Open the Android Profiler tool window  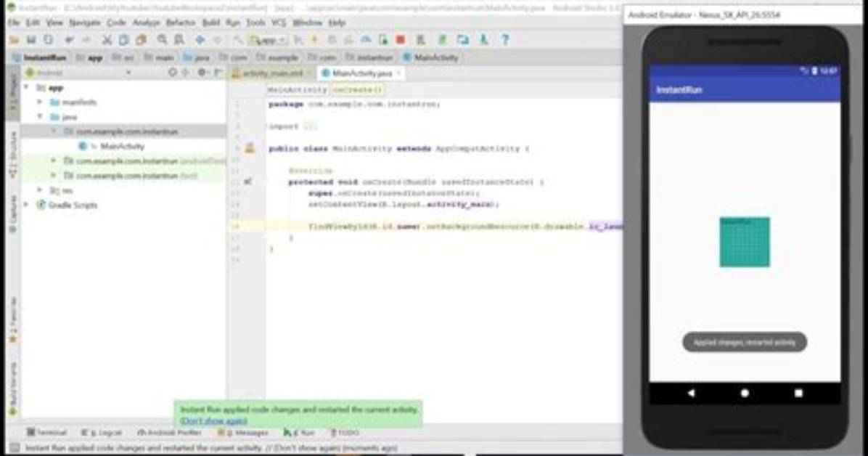coord(169,432)
